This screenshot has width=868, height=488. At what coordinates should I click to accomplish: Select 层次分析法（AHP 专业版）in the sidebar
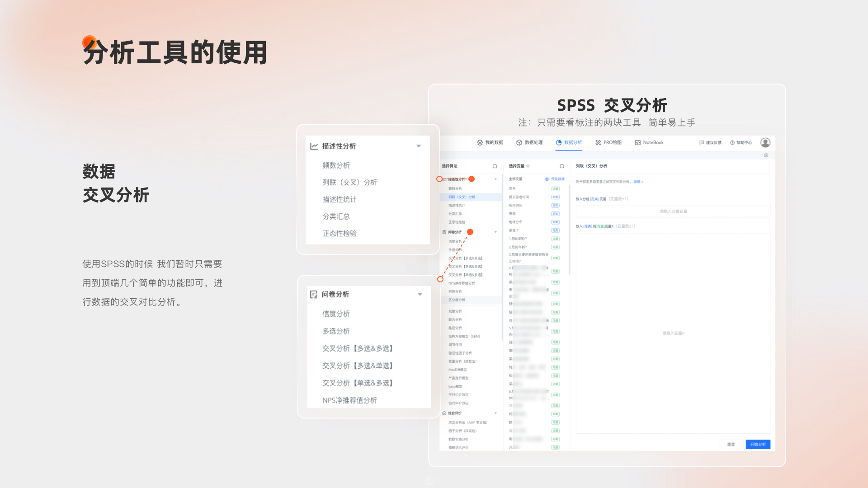tap(468, 423)
